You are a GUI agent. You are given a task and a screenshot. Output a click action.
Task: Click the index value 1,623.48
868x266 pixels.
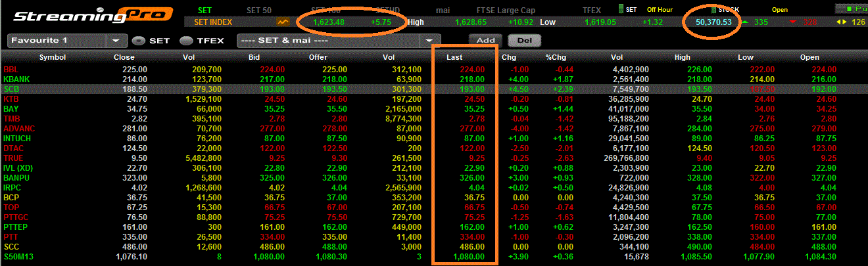pos(329,22)
